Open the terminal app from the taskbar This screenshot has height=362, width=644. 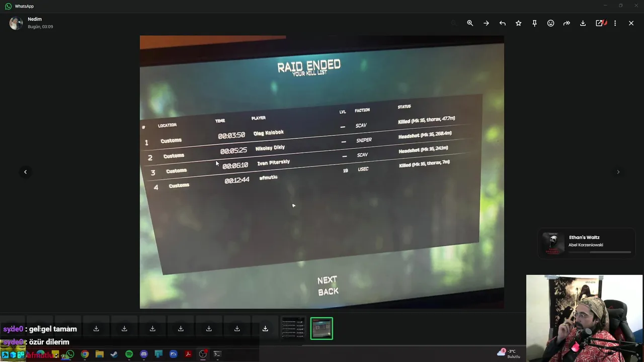(x=217, y=354)
